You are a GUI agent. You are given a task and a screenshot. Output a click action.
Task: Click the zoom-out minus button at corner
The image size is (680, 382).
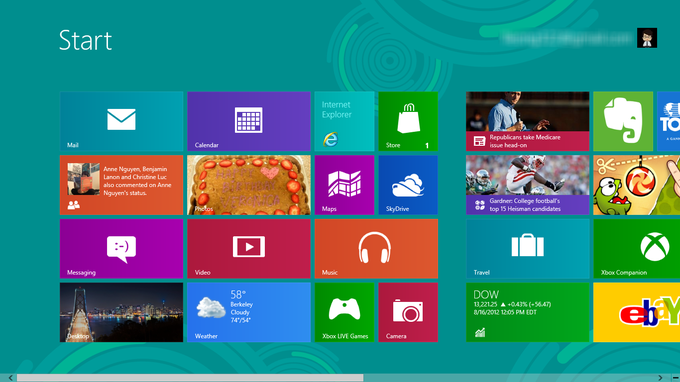click(675, 378)
